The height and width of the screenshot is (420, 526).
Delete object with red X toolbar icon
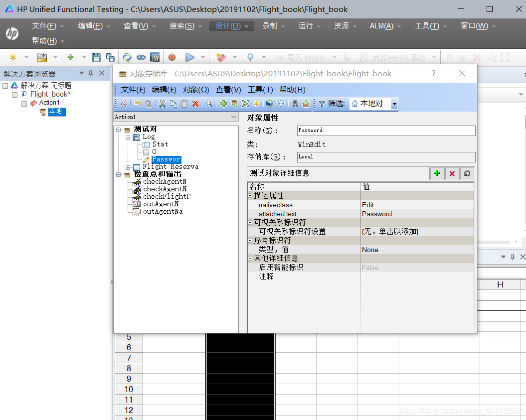tap(195, 104)
